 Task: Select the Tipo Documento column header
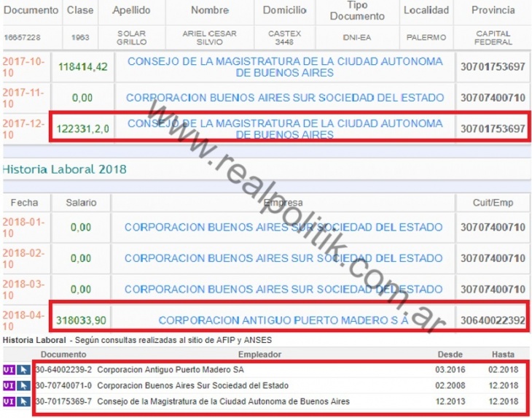pos(357,10)
